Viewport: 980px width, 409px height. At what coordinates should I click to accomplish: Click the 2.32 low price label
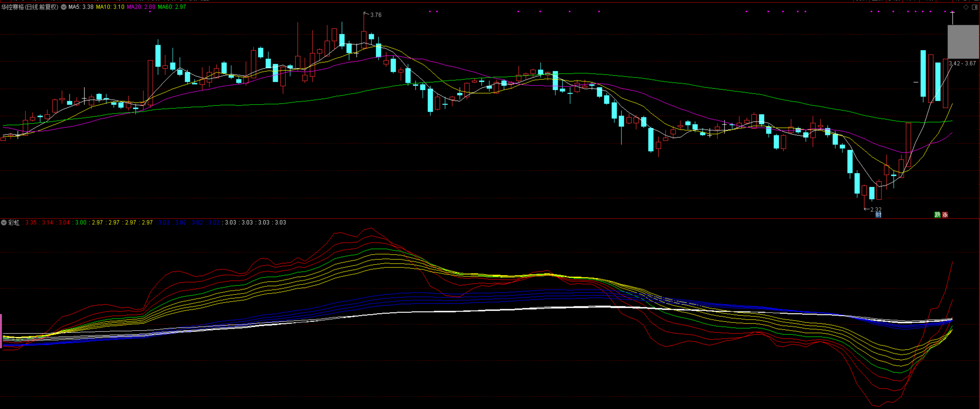(876, 210)
